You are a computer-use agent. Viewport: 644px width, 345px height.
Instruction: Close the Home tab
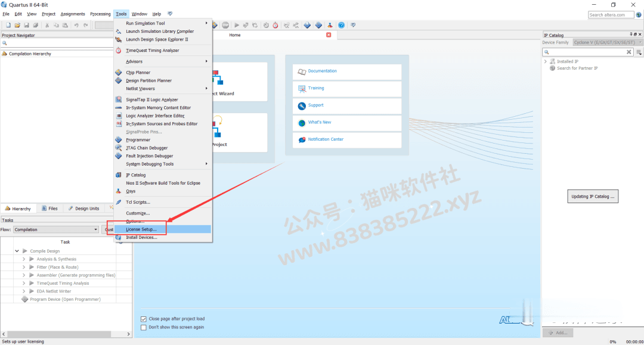[329, 35]
